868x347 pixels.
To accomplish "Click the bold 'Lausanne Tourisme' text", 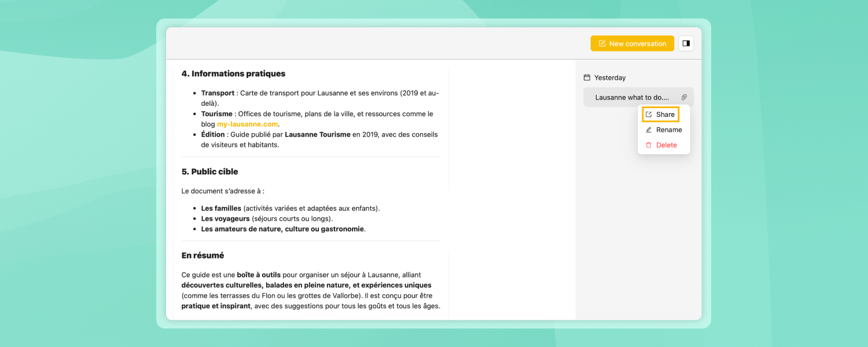I will tap(318, 135).
